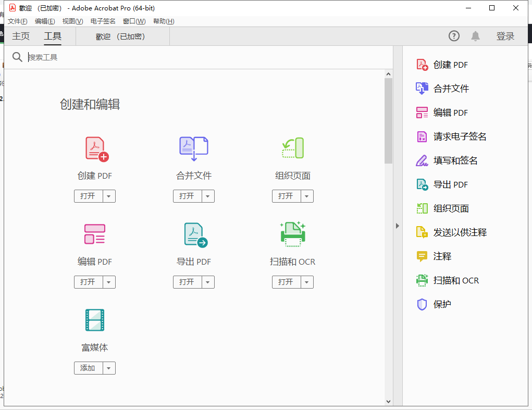Image resolution: width=532 pixels, height=410 pixels.
Task: Click 打开 button under 扫描和 OCR
Action: click(x=287, y=282)
